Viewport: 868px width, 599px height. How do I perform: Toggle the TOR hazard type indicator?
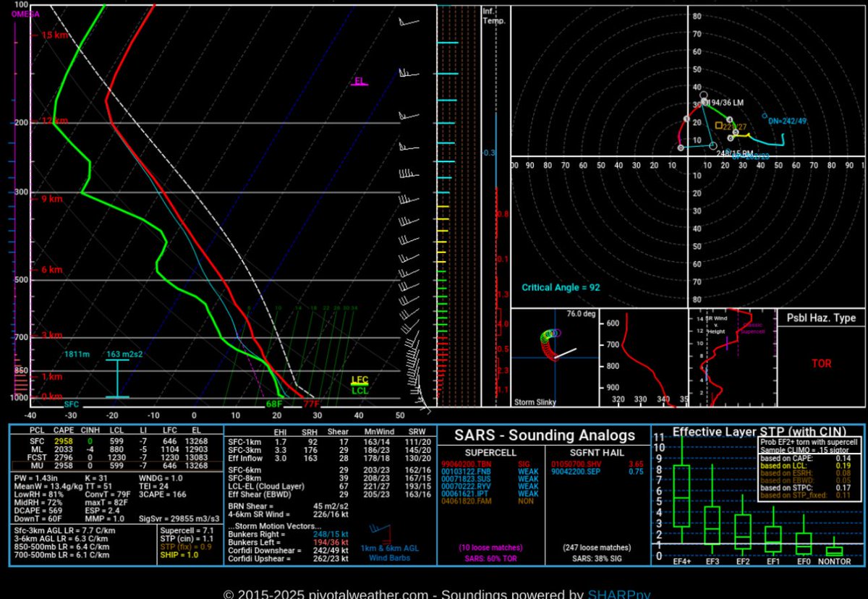point(822,365)
